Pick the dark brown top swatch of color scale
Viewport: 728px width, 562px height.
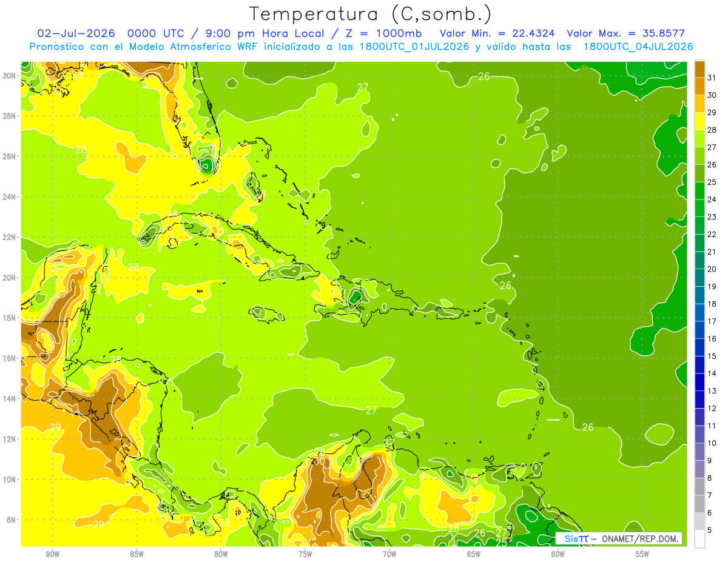699,69
